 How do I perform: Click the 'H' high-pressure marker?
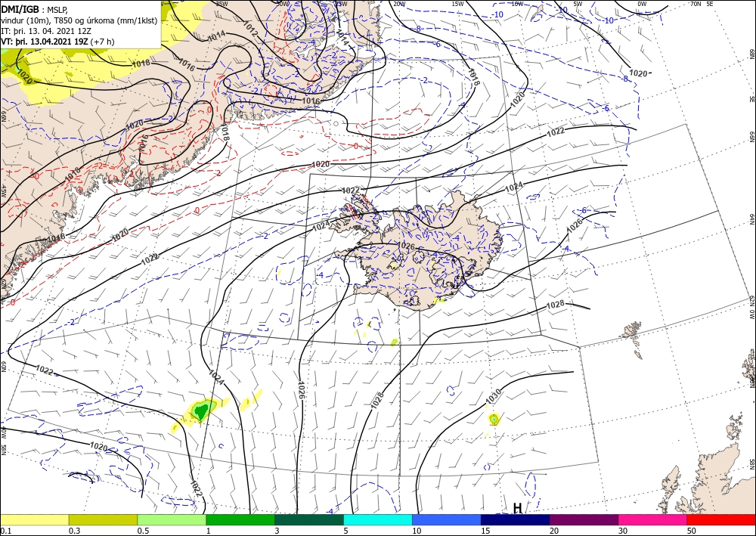[517, 508]
